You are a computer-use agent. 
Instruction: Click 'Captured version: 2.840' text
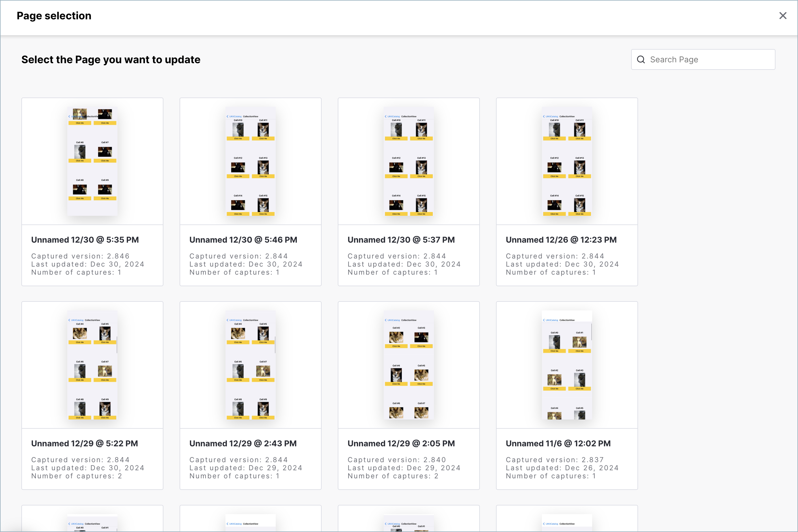(397, 460)
